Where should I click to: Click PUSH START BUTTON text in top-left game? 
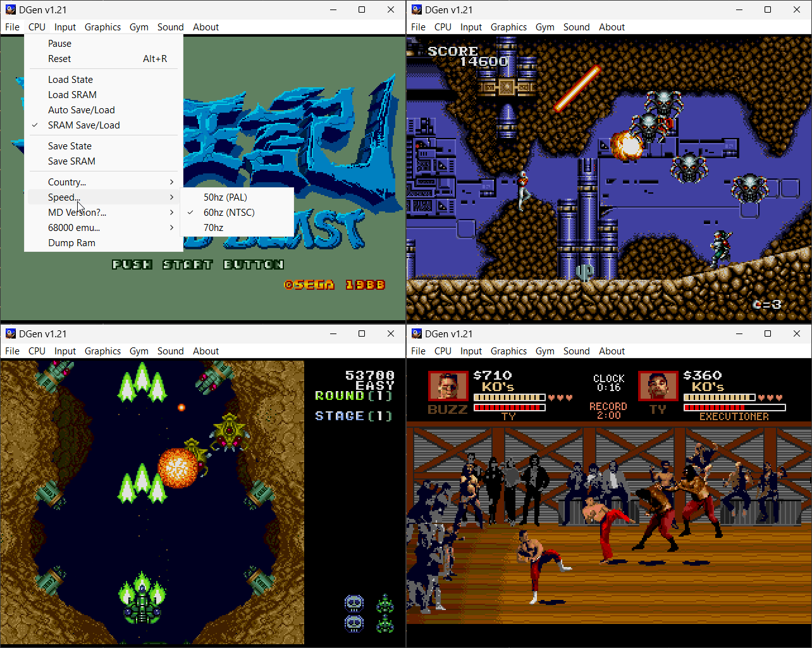click(x=198, y=265)
